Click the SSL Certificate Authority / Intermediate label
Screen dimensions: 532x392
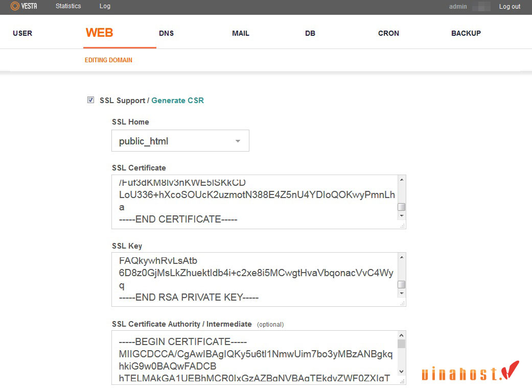pos(182,324)
